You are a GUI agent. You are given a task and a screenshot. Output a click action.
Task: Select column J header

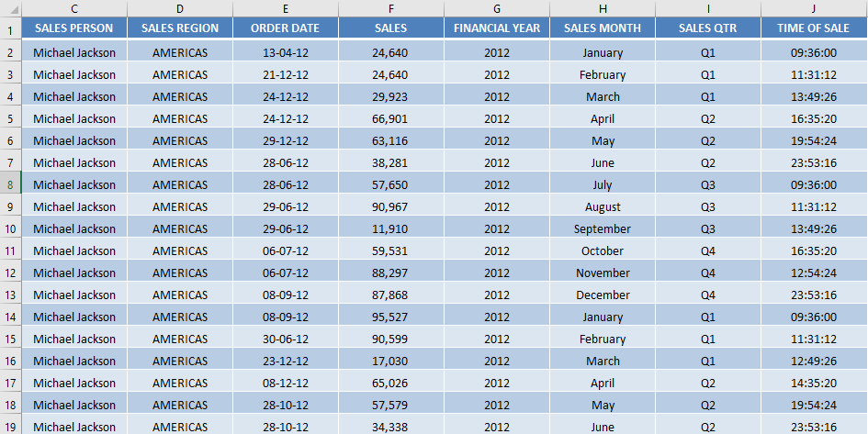[814, 8]
